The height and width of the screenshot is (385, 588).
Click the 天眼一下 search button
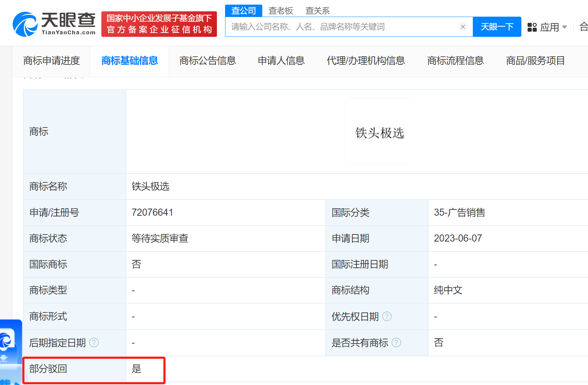click(497, 27)
